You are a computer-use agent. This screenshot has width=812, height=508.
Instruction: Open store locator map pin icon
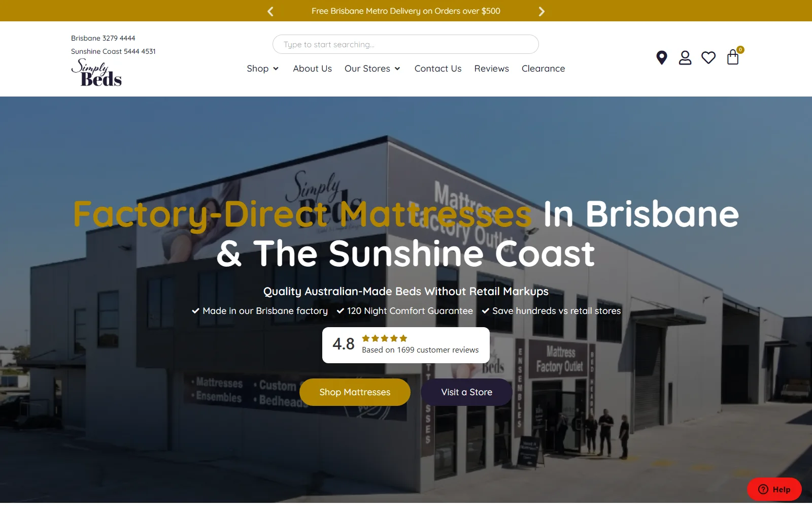661,58
